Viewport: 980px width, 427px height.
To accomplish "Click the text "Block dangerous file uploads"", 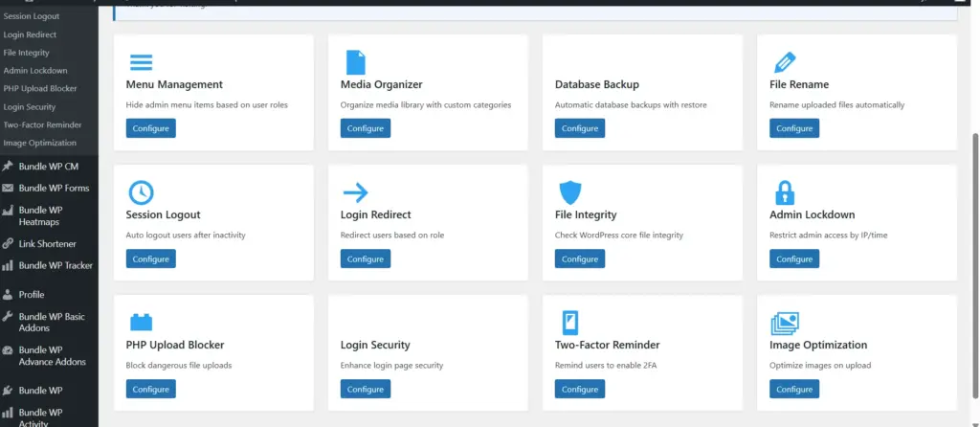I will pyautogui.click(x=179, y=366).
